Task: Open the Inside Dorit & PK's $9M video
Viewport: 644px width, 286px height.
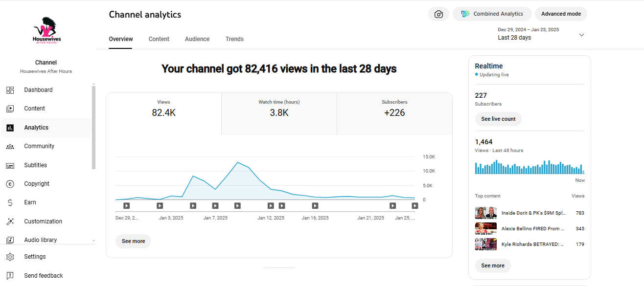Action: 533,213
